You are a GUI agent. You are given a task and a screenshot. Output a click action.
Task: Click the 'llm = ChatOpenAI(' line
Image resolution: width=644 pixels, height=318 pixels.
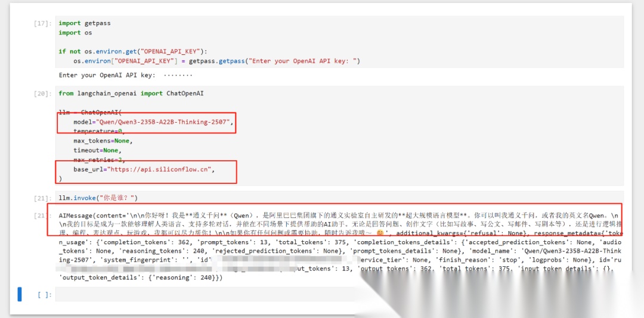point(91,112)
